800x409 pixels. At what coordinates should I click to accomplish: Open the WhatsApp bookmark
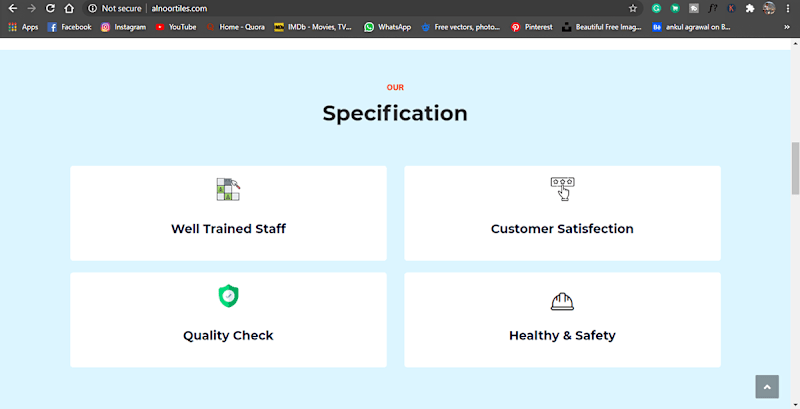(x=387, y=27)
